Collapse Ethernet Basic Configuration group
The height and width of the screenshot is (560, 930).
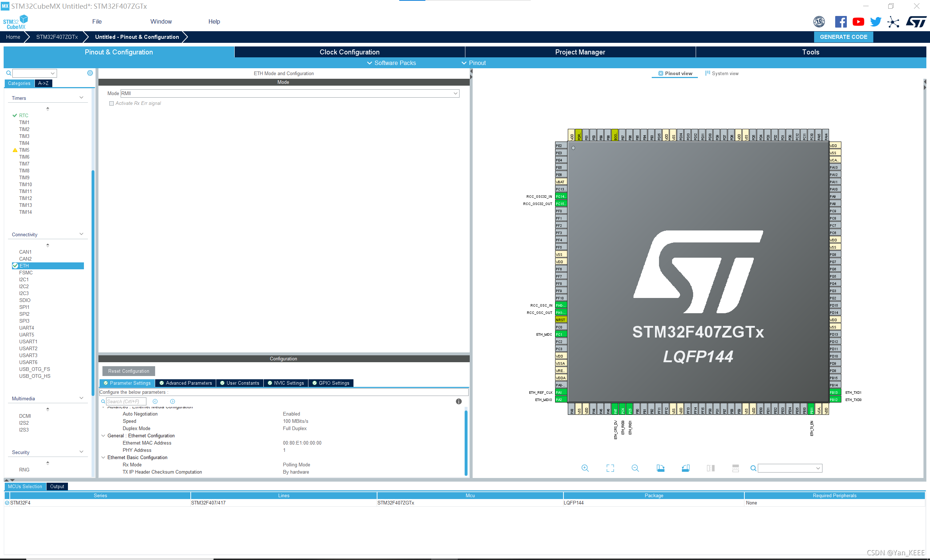coord(103,457)
